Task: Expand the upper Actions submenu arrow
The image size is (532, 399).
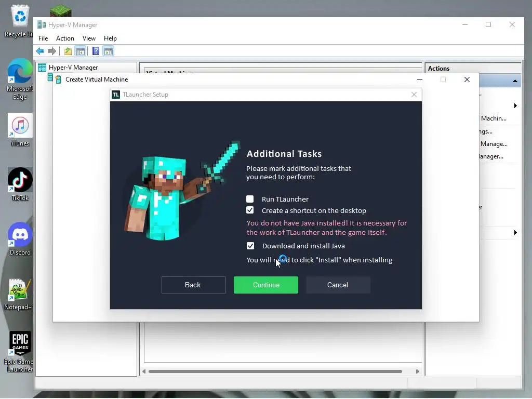Action: pos(515,106)
